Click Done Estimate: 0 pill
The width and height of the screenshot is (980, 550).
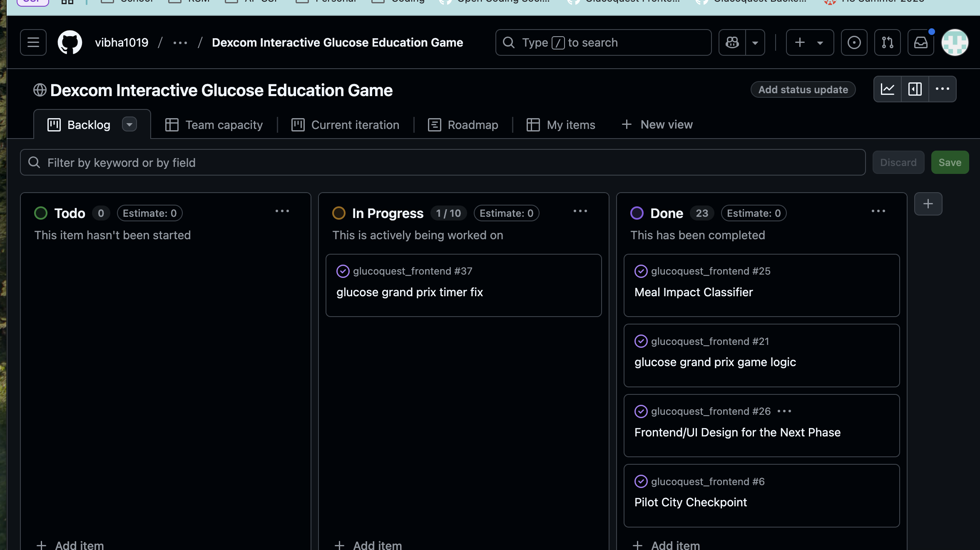pos(754,213)
